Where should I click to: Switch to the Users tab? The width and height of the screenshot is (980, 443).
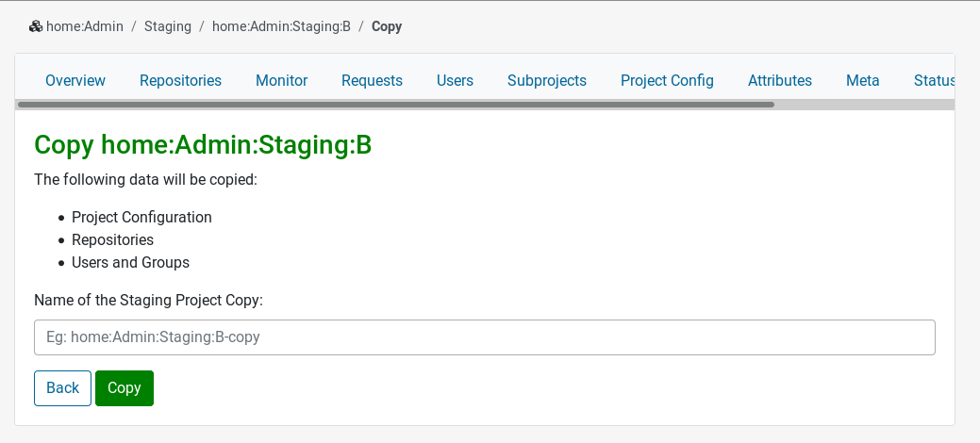[455, 81]
